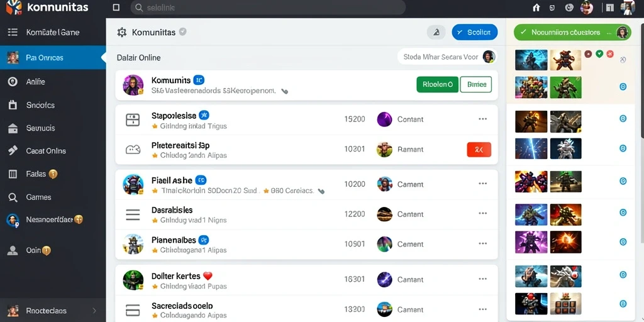Image resolution: width=644 pixels, height=322 pixels.
Task: Click the Dalair Online heading text
Action: tap(138, 57)
